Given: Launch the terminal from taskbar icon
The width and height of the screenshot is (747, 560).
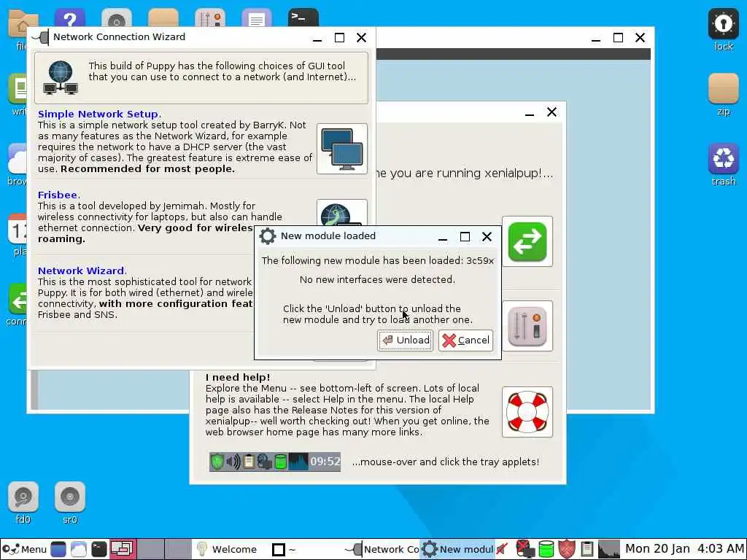Looking at the screenshot, I should click(99, 549).
